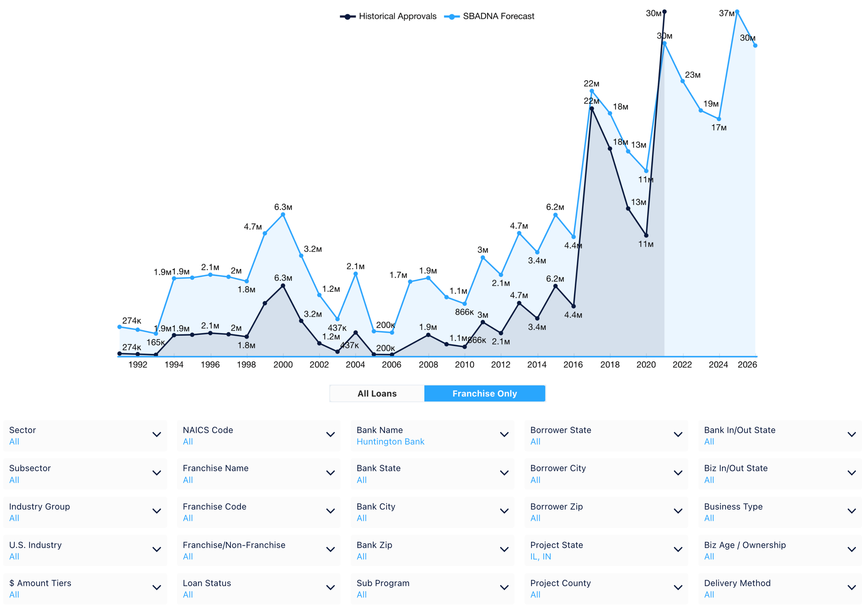Image resolution: width=868 pixels, height=615 pixels.
Task: Expand the Biz Age / Ownership chevron
Action: point(851,549)
